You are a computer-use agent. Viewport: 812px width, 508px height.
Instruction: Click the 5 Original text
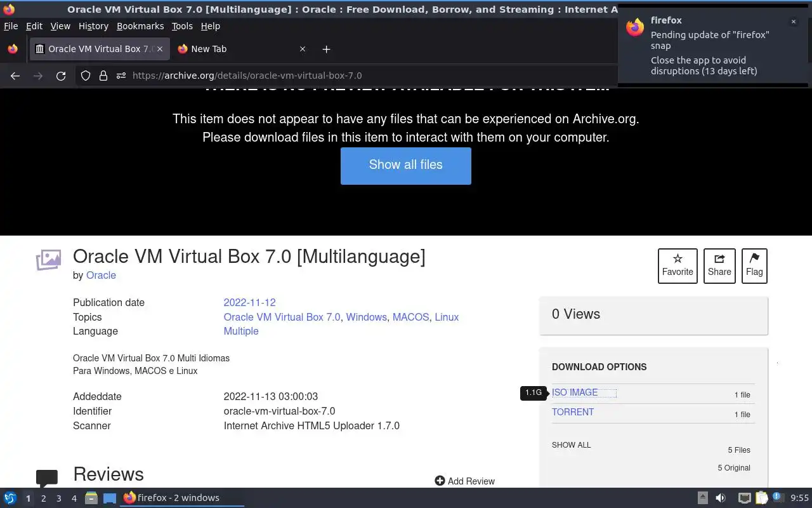click(734, 468)
